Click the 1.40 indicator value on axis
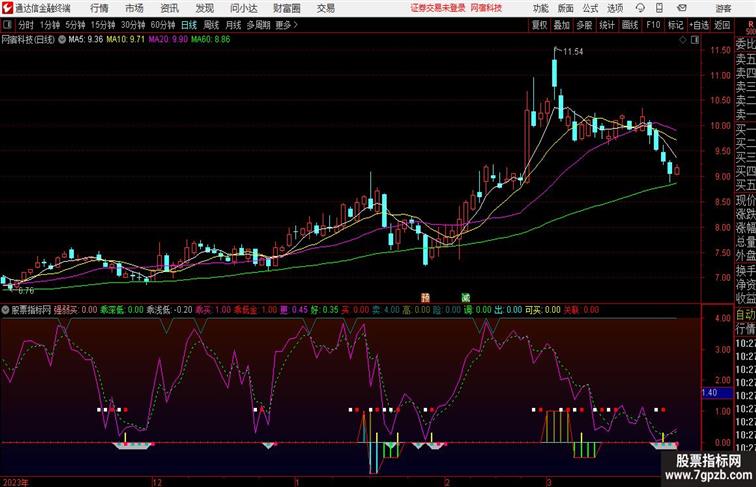This screenshot has height=487, width=756. pyautogui.click(x=710, y=392)
